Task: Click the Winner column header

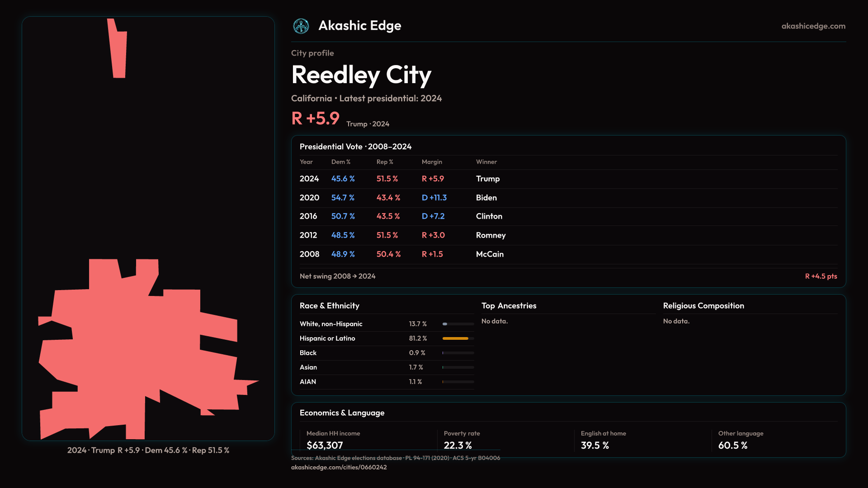Action: click(486, 162)
